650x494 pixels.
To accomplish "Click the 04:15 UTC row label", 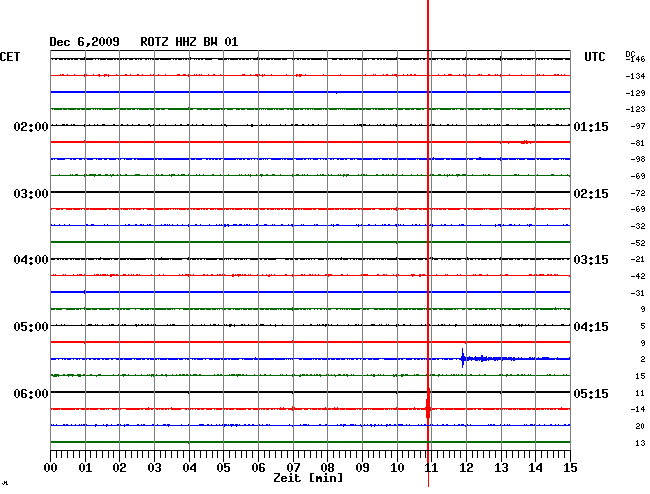I will pos(591,327).
